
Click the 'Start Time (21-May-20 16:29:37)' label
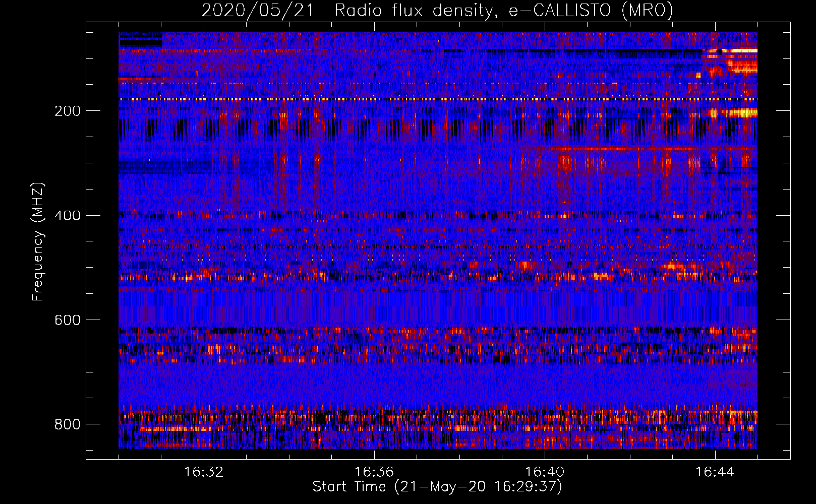tap(437, 487)
